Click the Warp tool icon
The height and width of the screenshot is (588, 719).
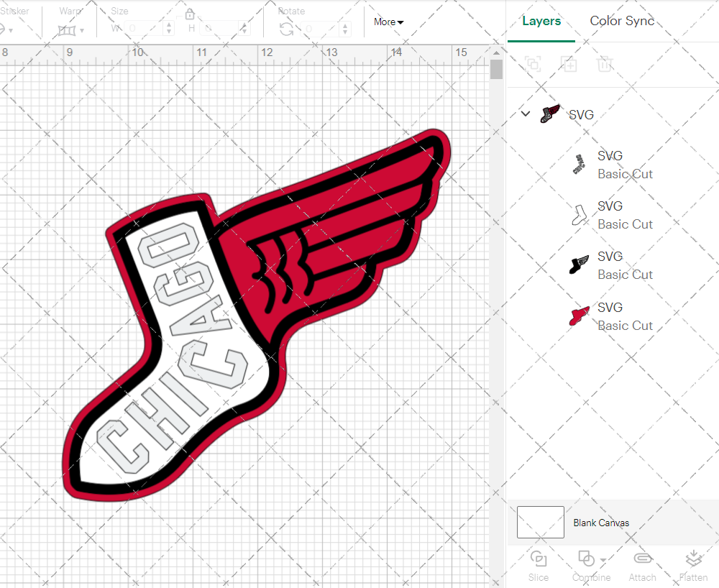click(x=68, y=30)
